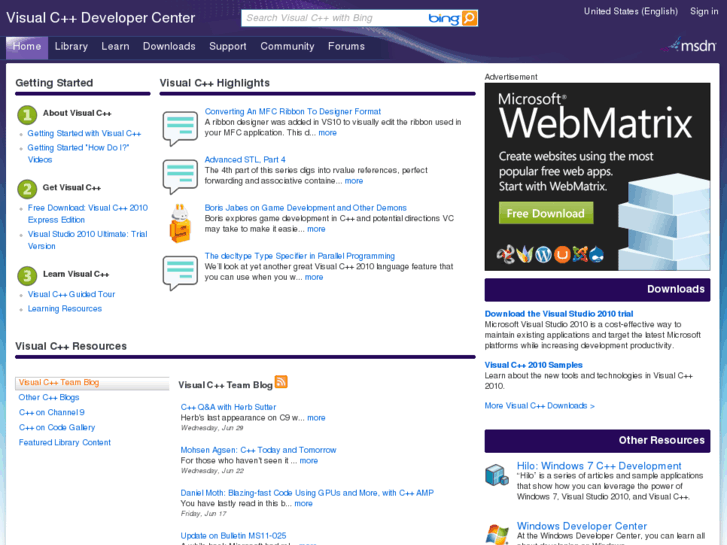727x545 pixels.
Task: Click more link after Advanced STL summary
Action: 354,181
